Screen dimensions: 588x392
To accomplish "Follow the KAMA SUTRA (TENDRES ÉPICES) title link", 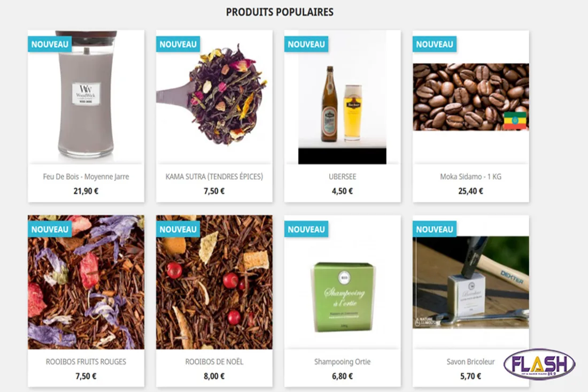I will (214, 176).
